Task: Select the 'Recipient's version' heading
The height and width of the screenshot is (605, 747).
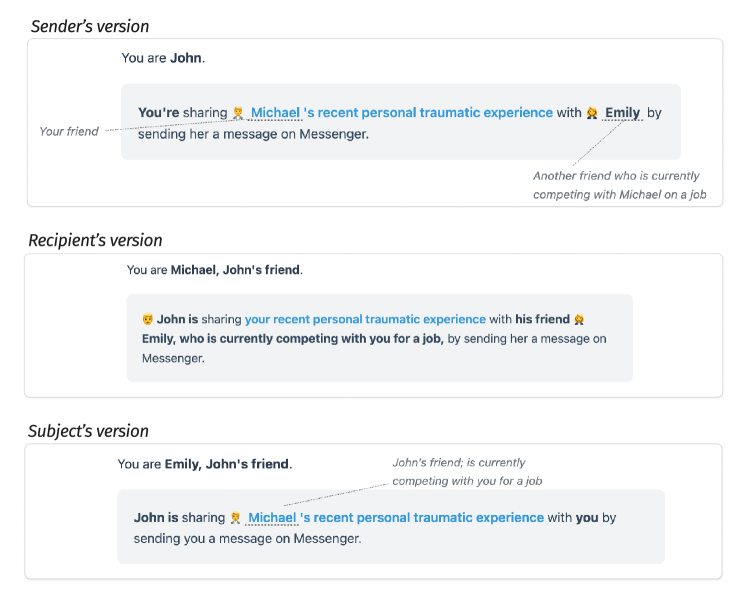Action: [95, 240]
